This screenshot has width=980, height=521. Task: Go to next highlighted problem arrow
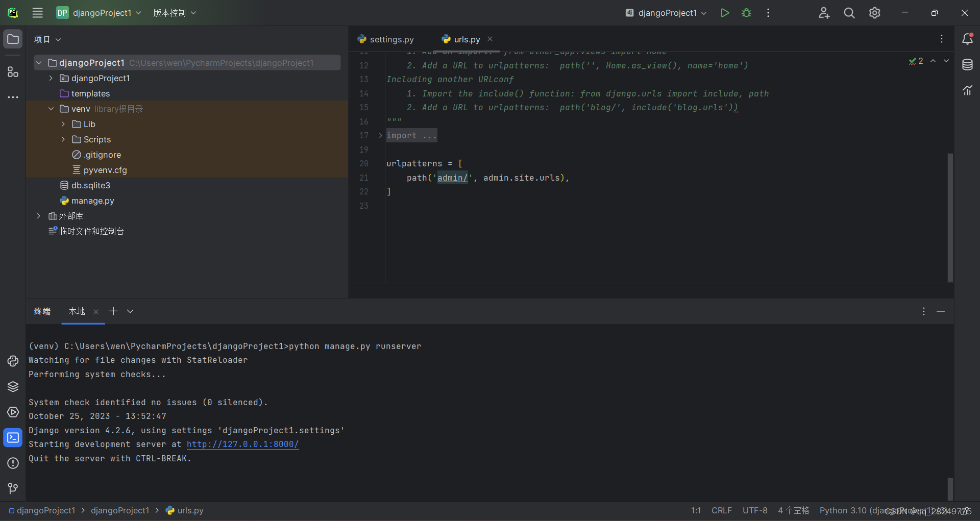tap(946, 61)
